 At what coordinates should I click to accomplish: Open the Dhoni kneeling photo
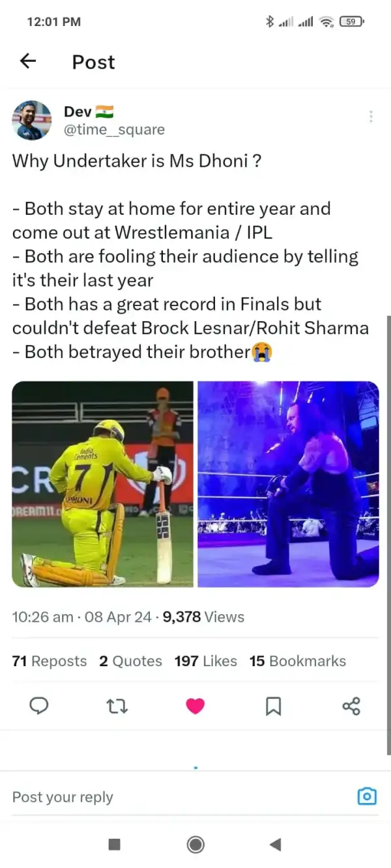[x=102, y=484]
